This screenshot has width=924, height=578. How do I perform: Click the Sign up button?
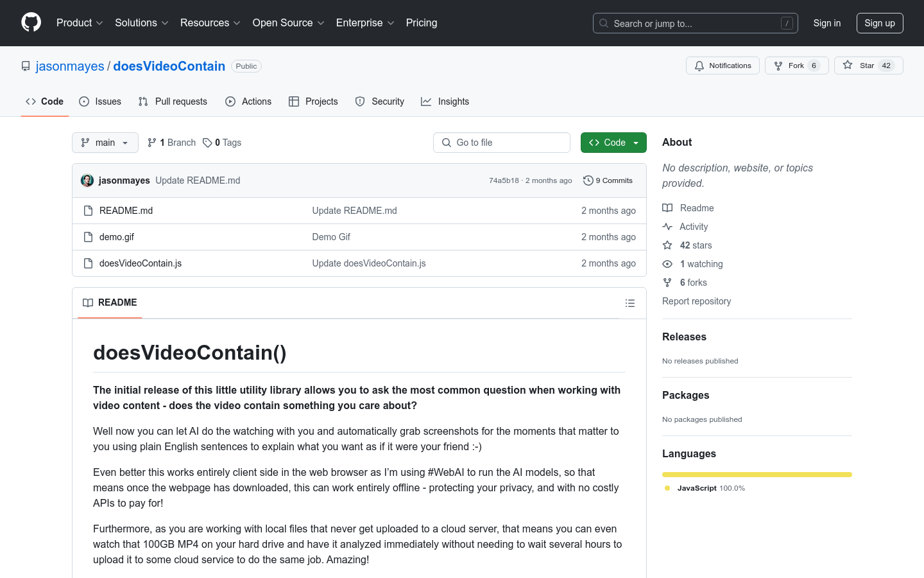pos(880,23)
